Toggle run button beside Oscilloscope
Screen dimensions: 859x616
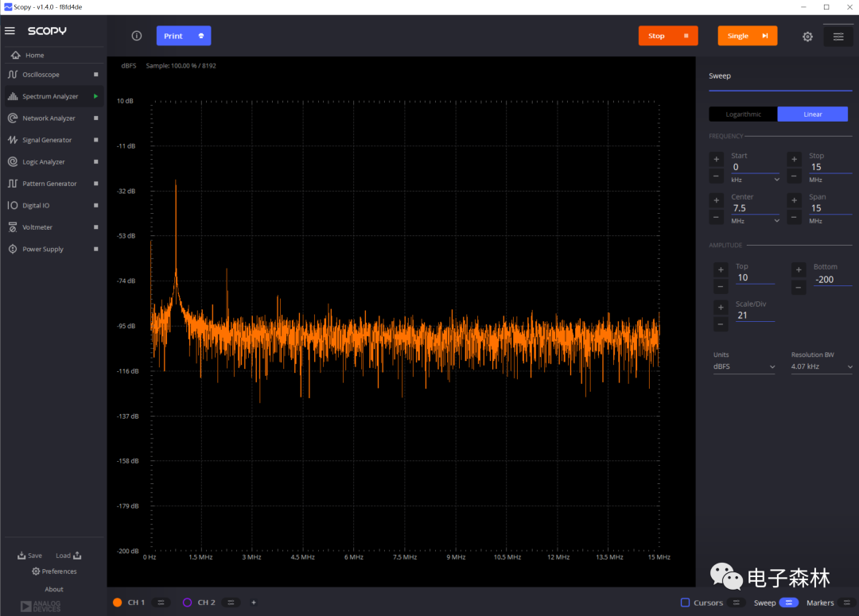click(x=96, y=75)
